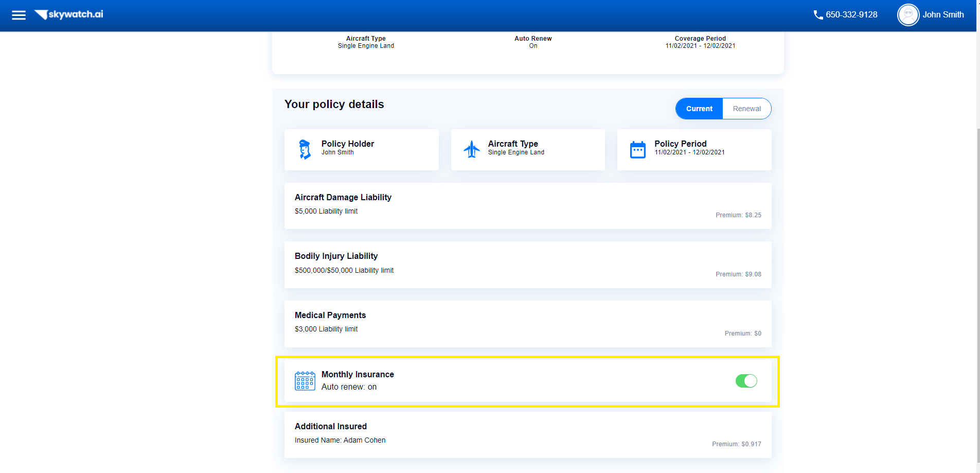Click the Aircraft Damage Liability heading
The width and height of the screenshot is (980, 473).
[x=343, y=197]
